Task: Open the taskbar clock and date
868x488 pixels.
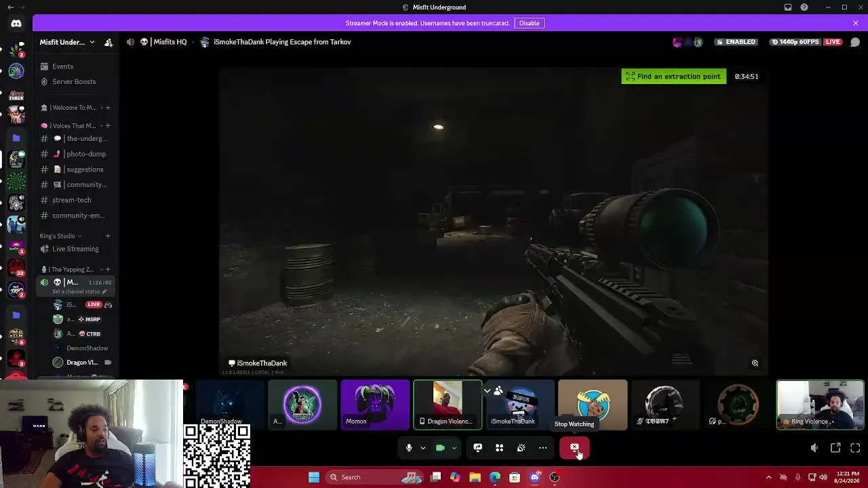Action: [848, 477]
